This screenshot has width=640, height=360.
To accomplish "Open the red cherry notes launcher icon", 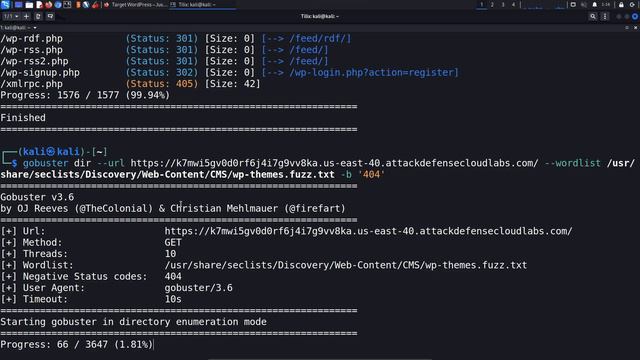I will coord(96,5).
